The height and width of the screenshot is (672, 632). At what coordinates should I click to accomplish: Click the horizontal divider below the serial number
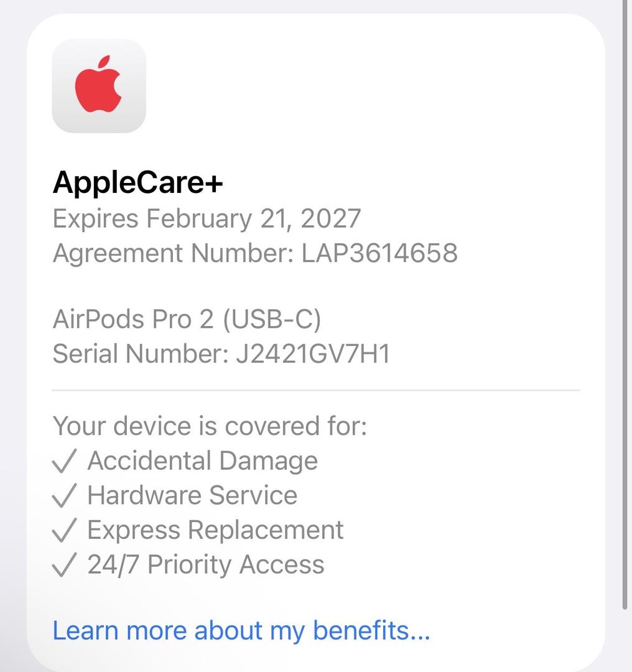pos(316,390)
